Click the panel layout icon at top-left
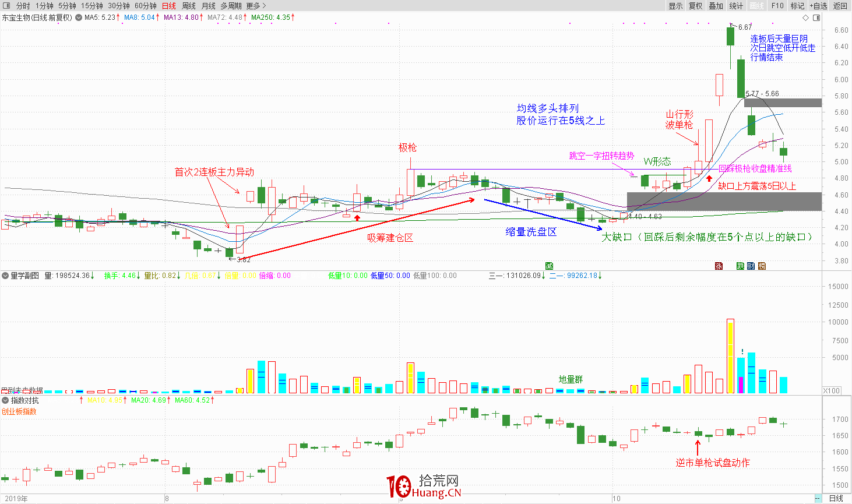 (x=6, y=6)
